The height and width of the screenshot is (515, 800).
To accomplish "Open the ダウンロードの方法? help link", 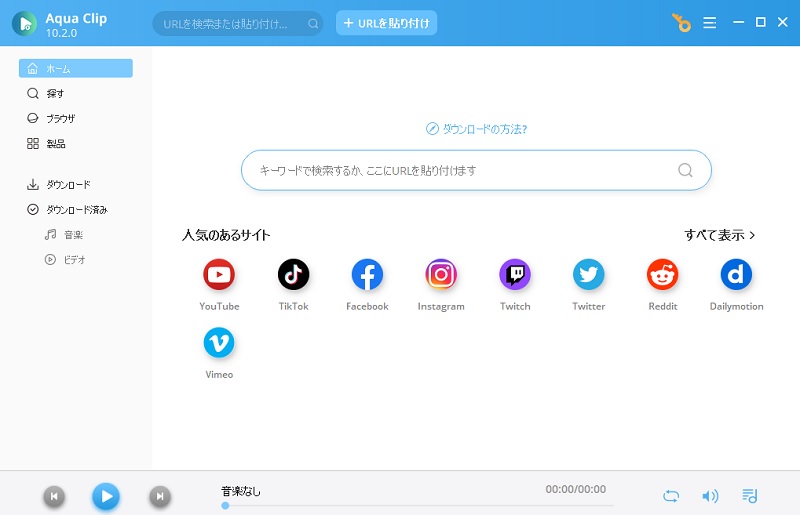I will [476, 129].
